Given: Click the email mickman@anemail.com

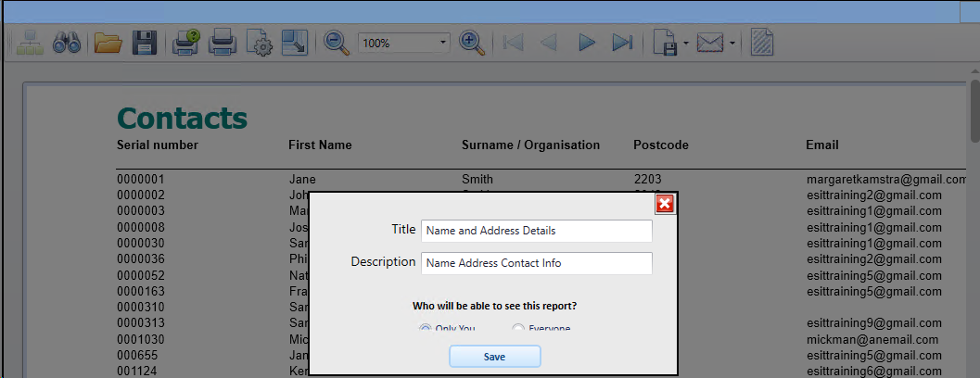Looking at the screenshot, I should click(x=872, y=340).
